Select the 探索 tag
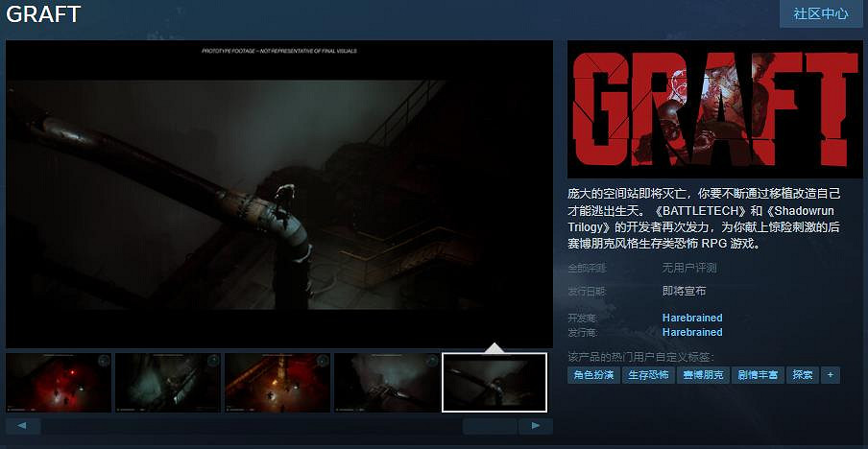The width and height of the screenshot is (868, 449). point(803,375)
